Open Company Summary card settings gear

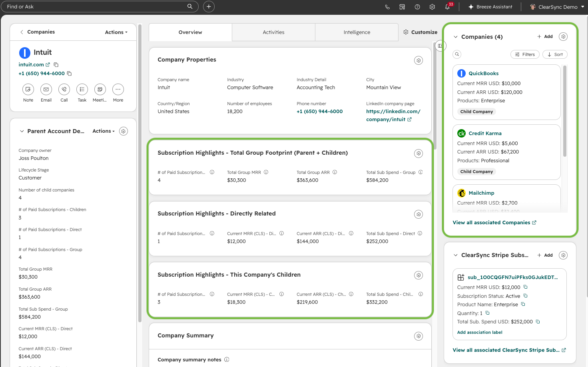(x=419, y=336)
